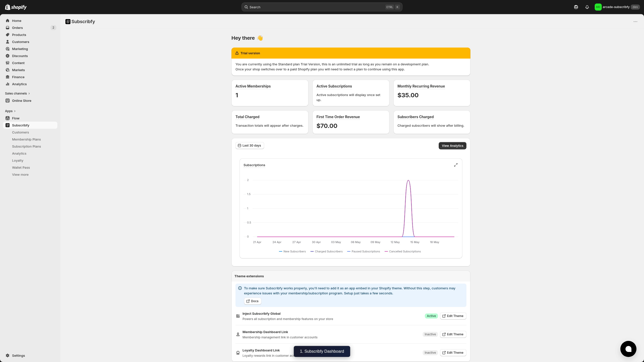Open the Last 30 days date picker
Image resolution: width=644 pixels, height=362 pixels.
pos(250,146)
